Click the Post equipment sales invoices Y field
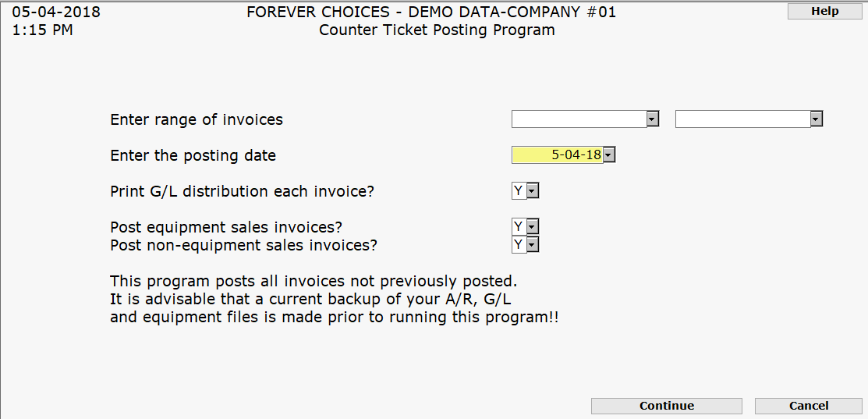This screenshot has height=419, width=868. coord(519,226)
